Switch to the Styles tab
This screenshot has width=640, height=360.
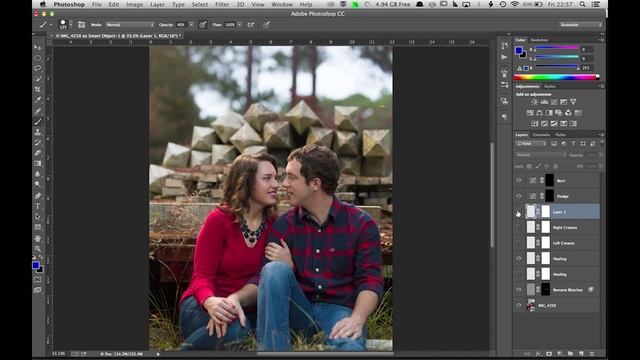[x=550, y=87]
